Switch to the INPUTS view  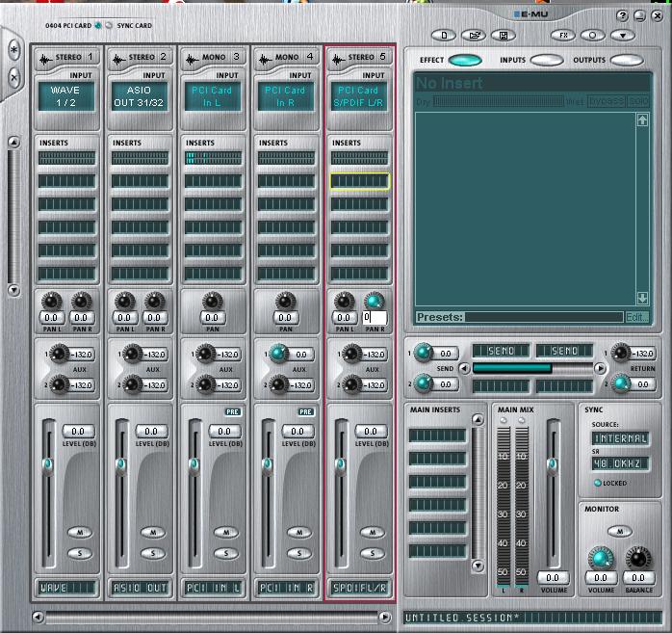pyautogui.click(x=547, y=60)
